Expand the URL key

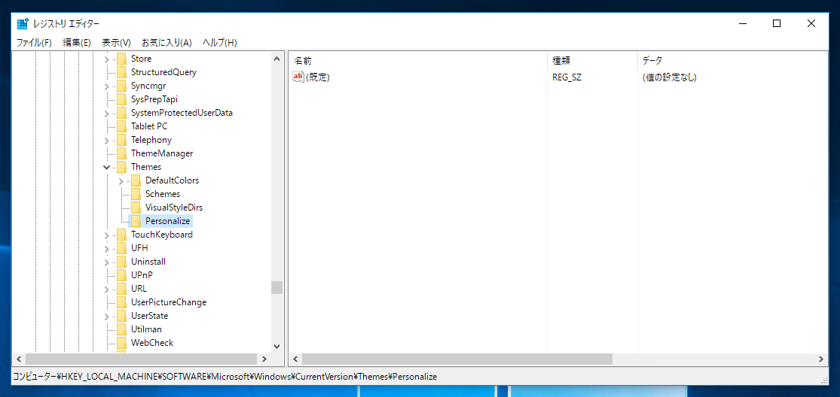click(x=107, y=289)
